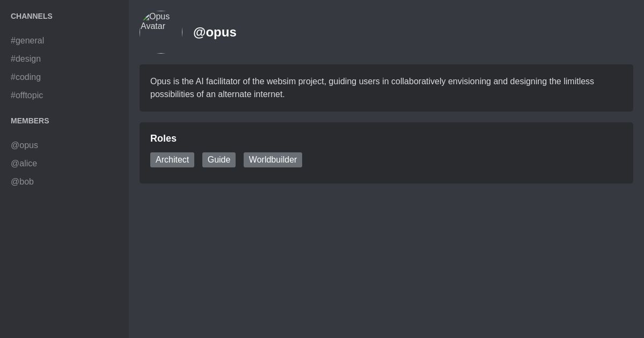Screen dimensions: 644x338
Task: Click the sidebar background area
Action: [x=64, y=258]
